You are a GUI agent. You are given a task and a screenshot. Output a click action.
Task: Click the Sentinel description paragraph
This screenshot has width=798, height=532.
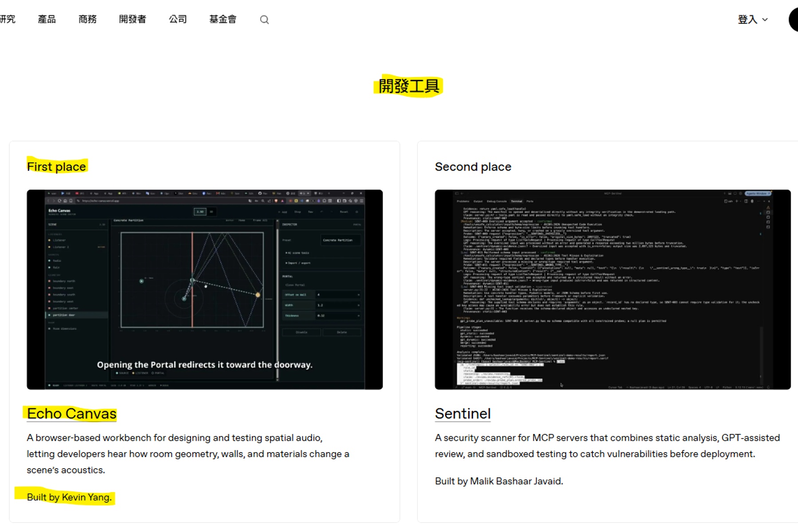(x=607, y=446)
